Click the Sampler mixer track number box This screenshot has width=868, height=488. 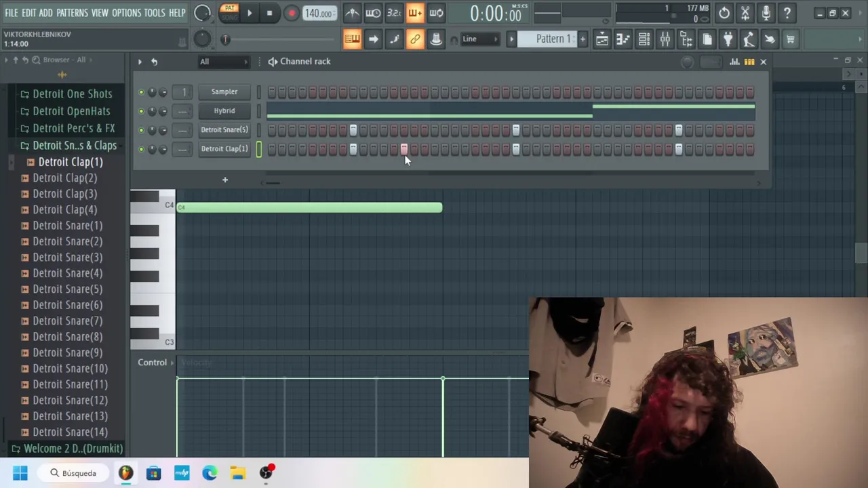tap(183, 92)
